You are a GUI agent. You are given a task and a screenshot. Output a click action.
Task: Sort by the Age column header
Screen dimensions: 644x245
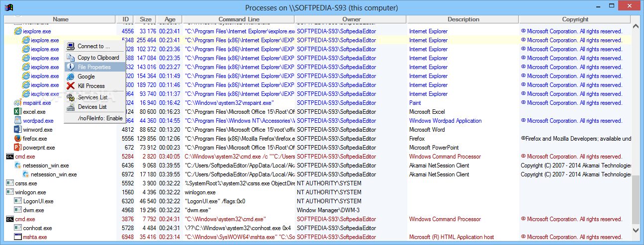pos(170,19)
